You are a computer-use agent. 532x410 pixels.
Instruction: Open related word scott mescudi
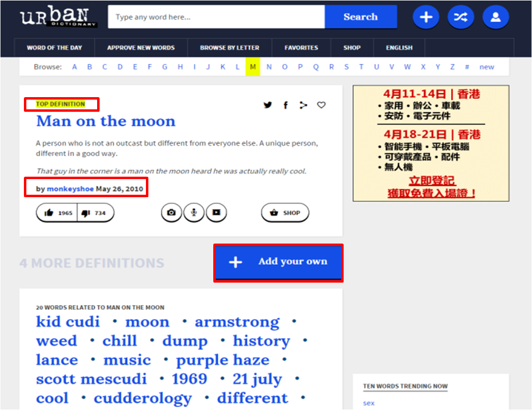pyautogui.click(x=92, y=379)
